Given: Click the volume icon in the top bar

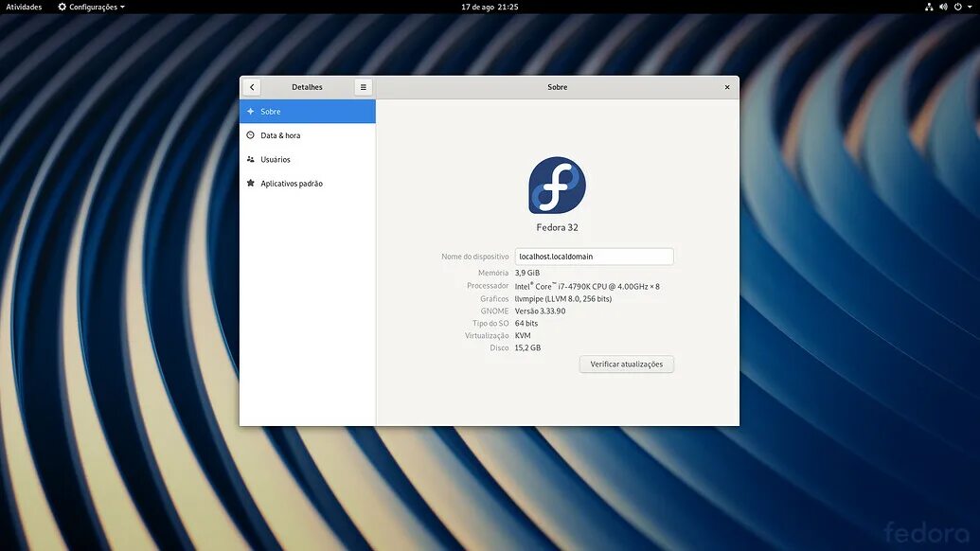Looking at the screenshot, I should pyautogui.click(x=943, y=7).
